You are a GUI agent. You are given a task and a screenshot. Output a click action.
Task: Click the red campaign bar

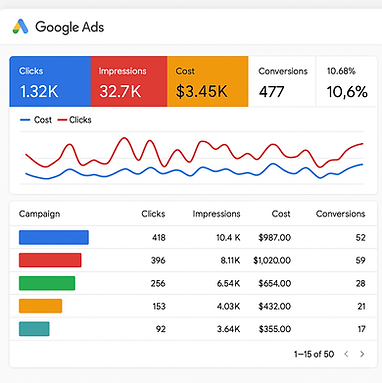(50, 260)
